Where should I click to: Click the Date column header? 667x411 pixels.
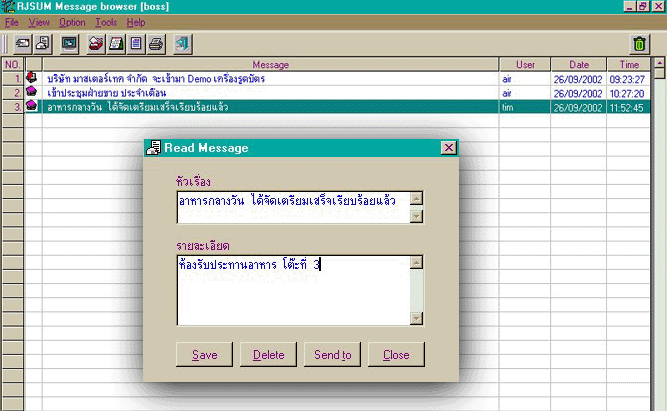(x=579, y=65)
